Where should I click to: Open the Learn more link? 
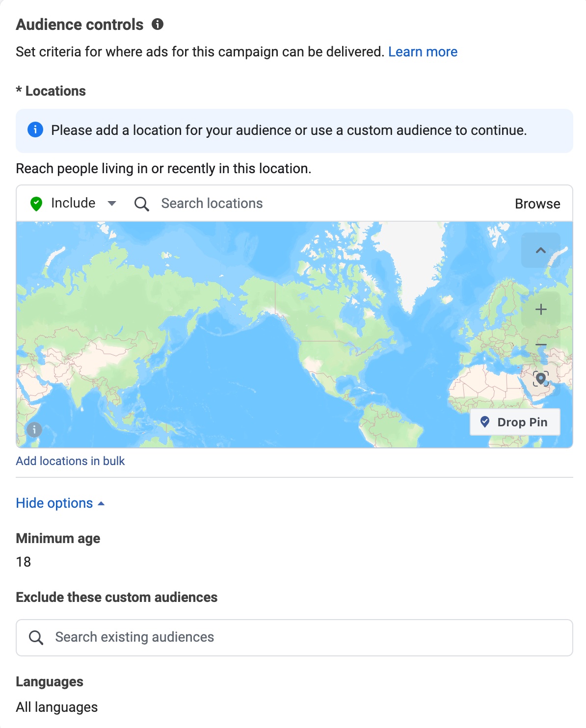click(x=423, y=52)
